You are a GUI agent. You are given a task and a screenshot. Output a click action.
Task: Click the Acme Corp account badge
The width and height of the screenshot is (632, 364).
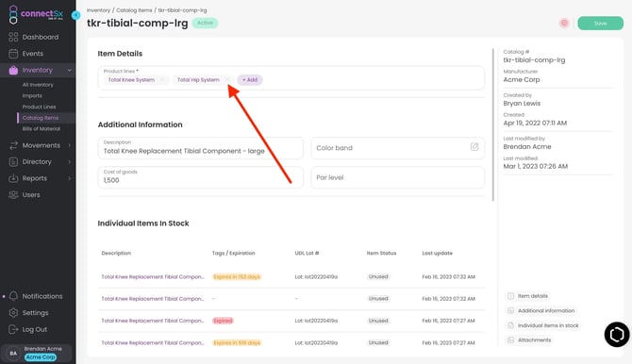point(41,357)
